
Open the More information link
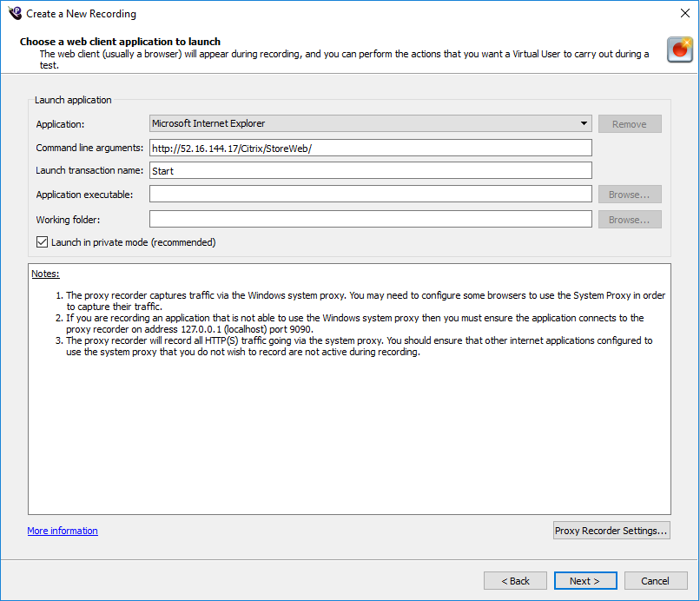(x=63, y=531)
